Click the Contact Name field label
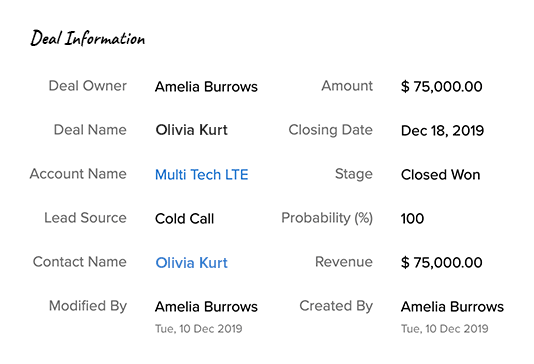Viewport: 534px width, 364px height. tap(80, 262)
